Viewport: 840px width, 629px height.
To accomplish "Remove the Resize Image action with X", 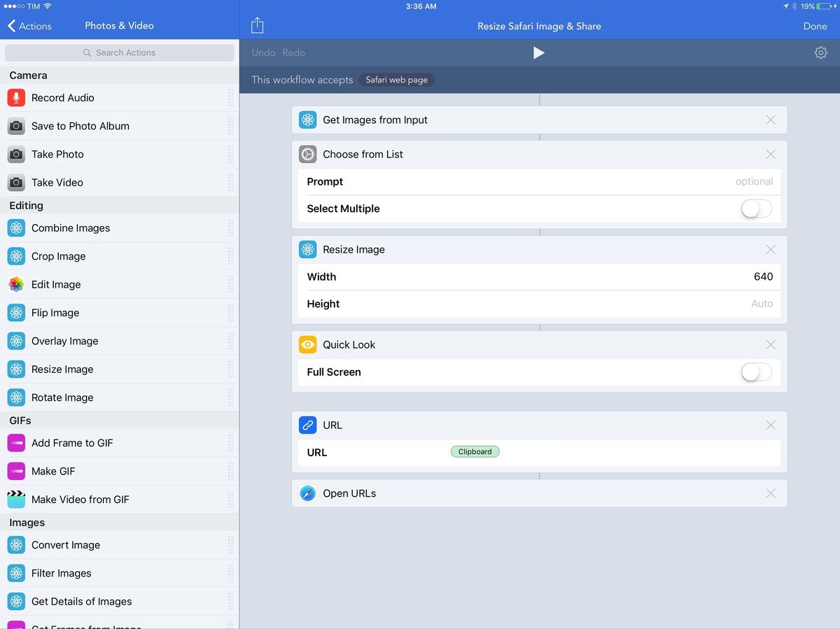I will 770,249.
